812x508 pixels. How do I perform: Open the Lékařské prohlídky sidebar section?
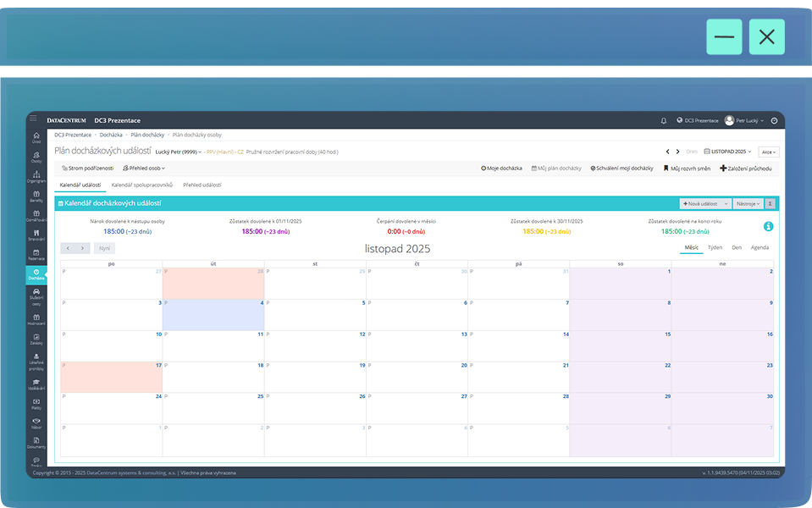[x=36, y=362]
